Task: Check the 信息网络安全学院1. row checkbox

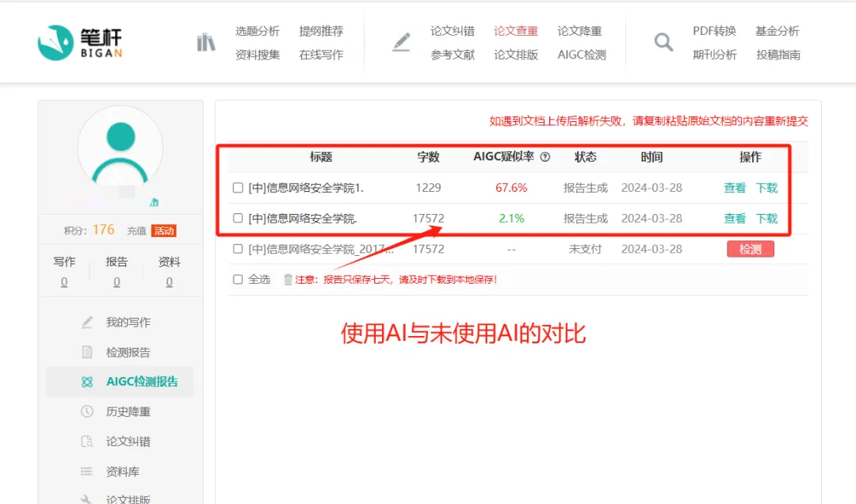Action: 238,188
